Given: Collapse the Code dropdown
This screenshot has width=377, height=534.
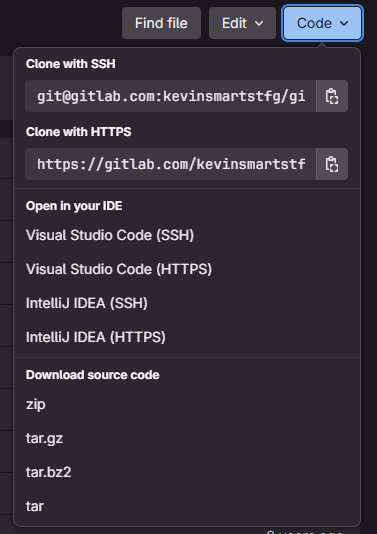Looking at the screenshot, I should tap(323, 23).
